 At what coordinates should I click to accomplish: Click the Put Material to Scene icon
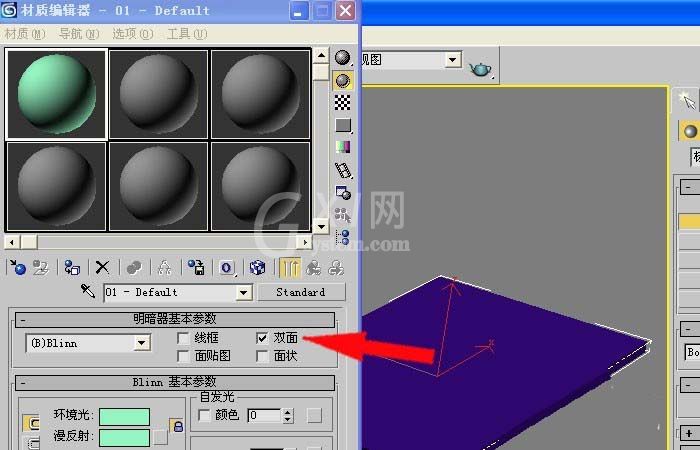click(x=41, y=267)
